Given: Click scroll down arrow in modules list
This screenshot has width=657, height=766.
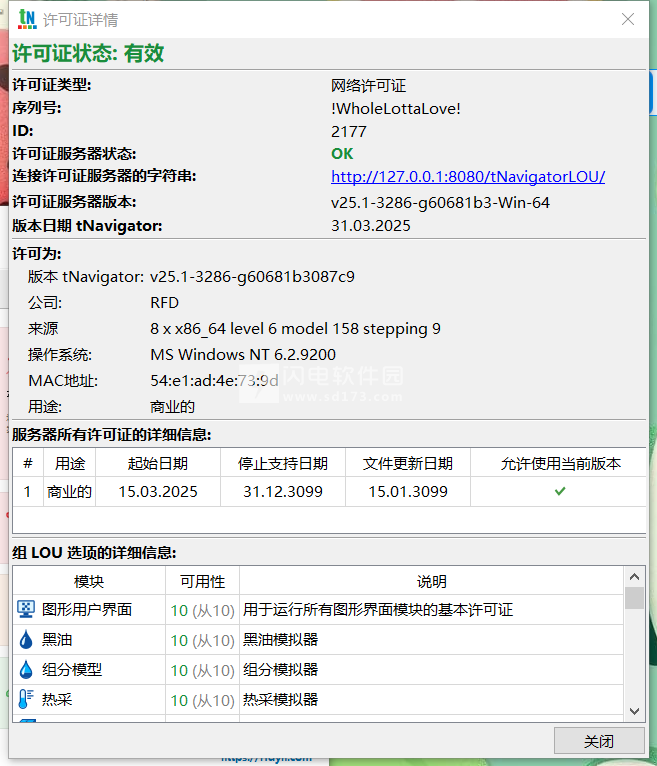Looking at the screenshot, I should [x=635, y=711].
